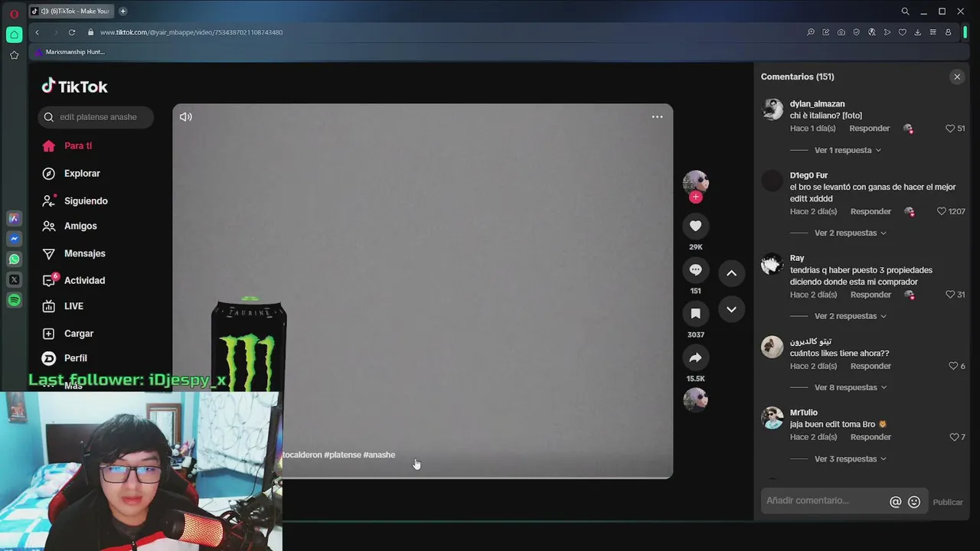Image resolution: width=980 pixels, height=551 pixels.
Task: Expand 'Ver 2 respuestas' under D1eg0 Fur
Action: tap(851, 233)
